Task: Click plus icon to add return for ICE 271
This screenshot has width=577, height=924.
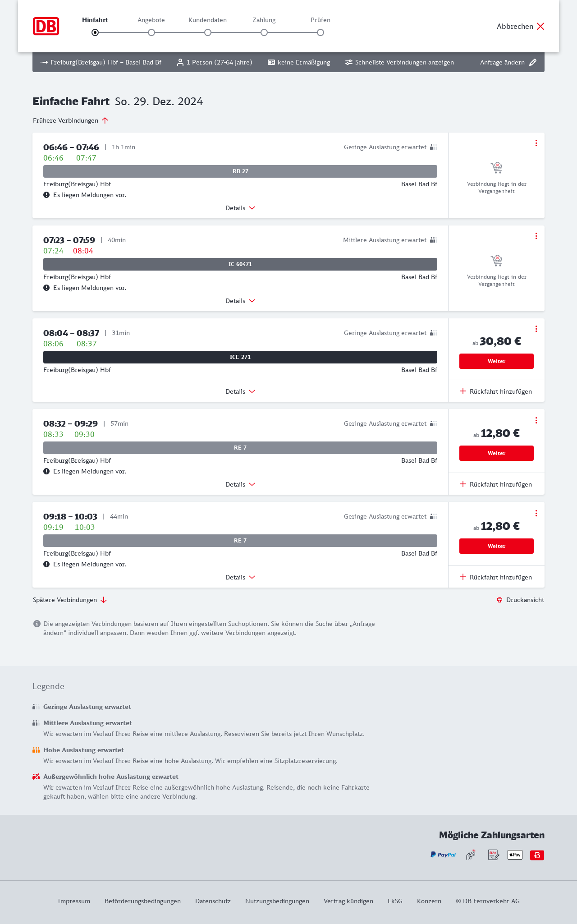Action: click(x=463, y=391)
